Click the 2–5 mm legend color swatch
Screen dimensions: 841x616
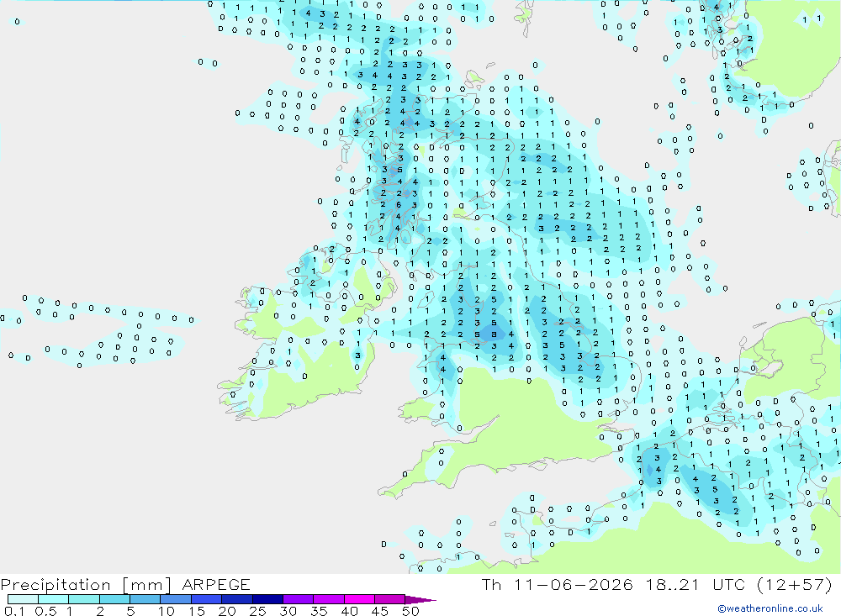(x=114, y=599)
